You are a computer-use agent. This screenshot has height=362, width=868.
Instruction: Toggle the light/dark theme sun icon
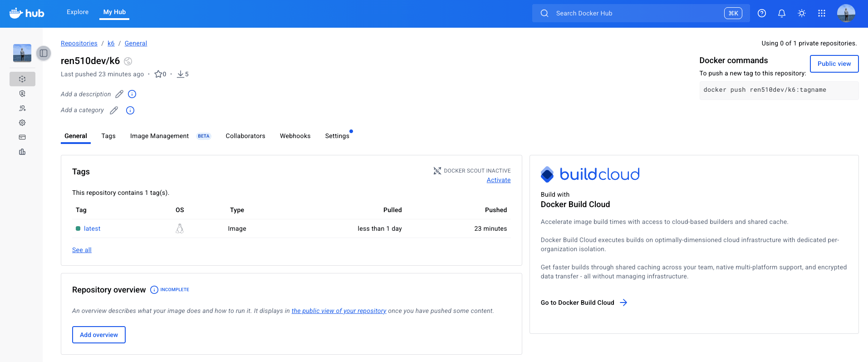pyautogui.click(x=802, y=13)
